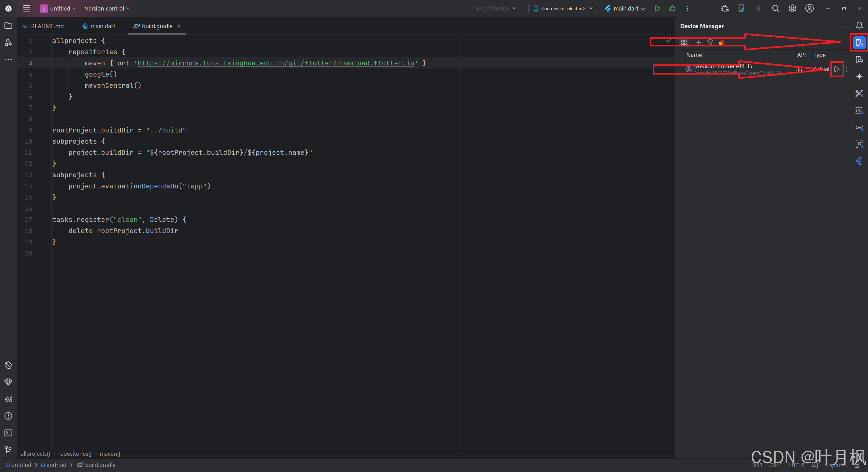Click the green Debug bug icon
The image size is (868, 472).
click(x=672, y=8)
